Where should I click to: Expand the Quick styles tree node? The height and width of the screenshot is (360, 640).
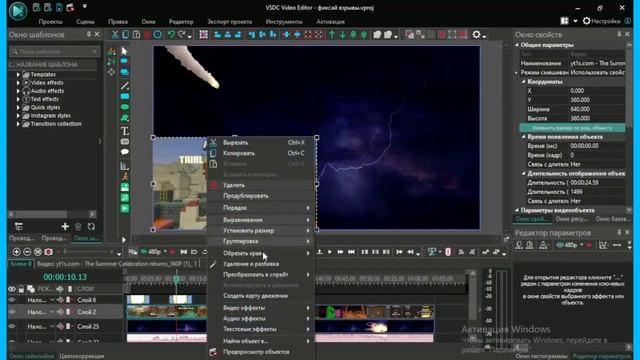(x=18, y=107)
